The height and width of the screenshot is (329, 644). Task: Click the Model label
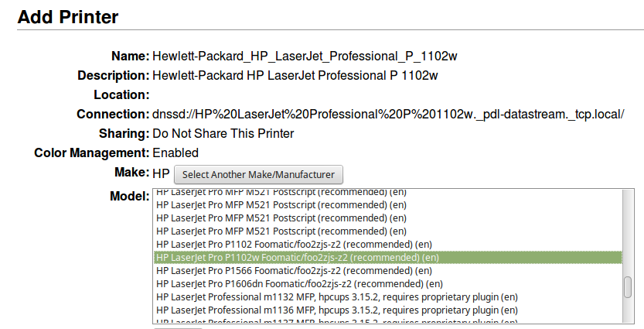click(130, 196)
